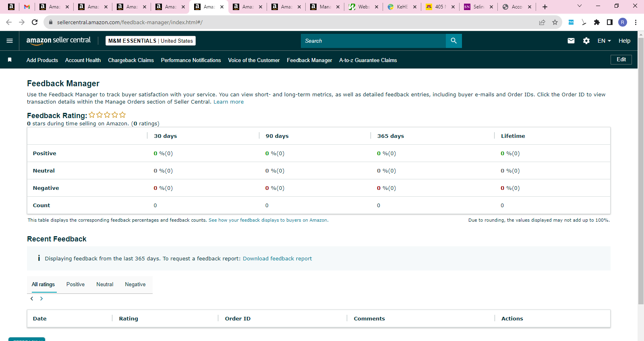Click the Edit button in navigation bar
The image size is (644, 341).
pos(621,60)
